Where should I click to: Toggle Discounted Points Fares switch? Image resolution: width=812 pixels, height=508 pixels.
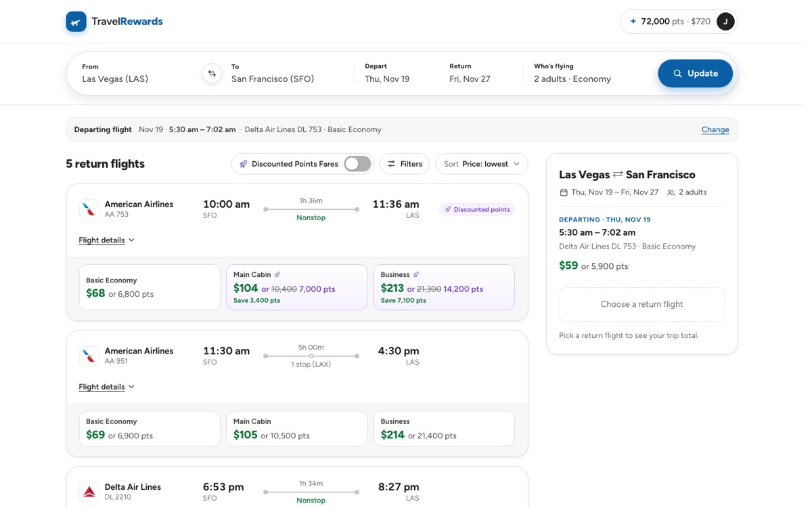click(x=357, y=164)
